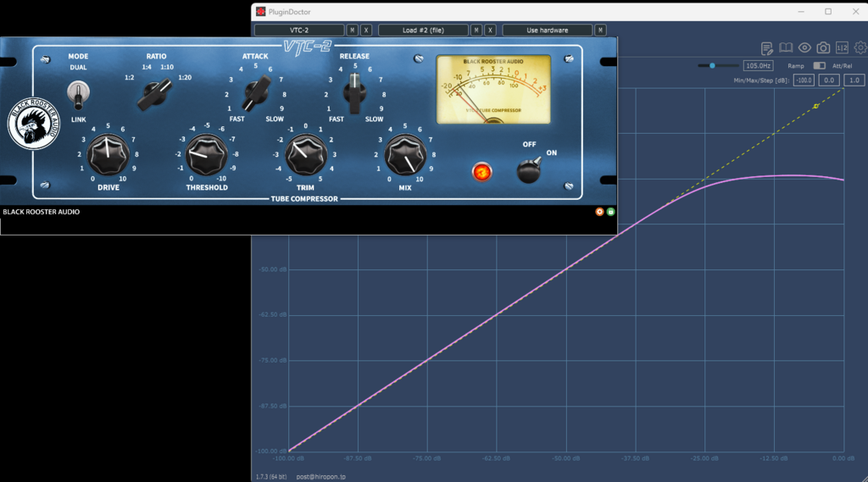Image resolution: width=868 pixels, height=482 pixels.
Task: Click the ATTACK knob
Action: pyautogui.click(x=256, y=92)
